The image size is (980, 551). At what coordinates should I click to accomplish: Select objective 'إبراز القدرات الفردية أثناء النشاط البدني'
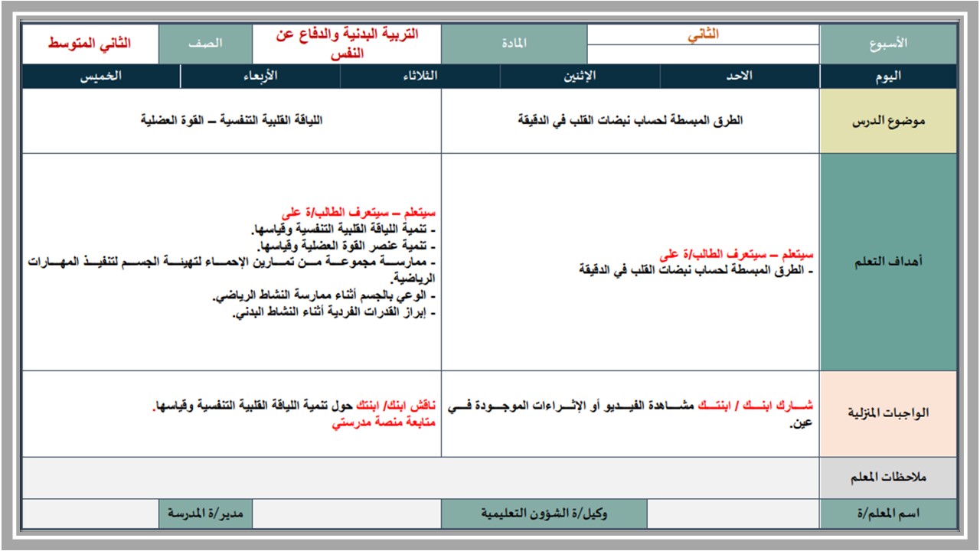coord(334,314)
